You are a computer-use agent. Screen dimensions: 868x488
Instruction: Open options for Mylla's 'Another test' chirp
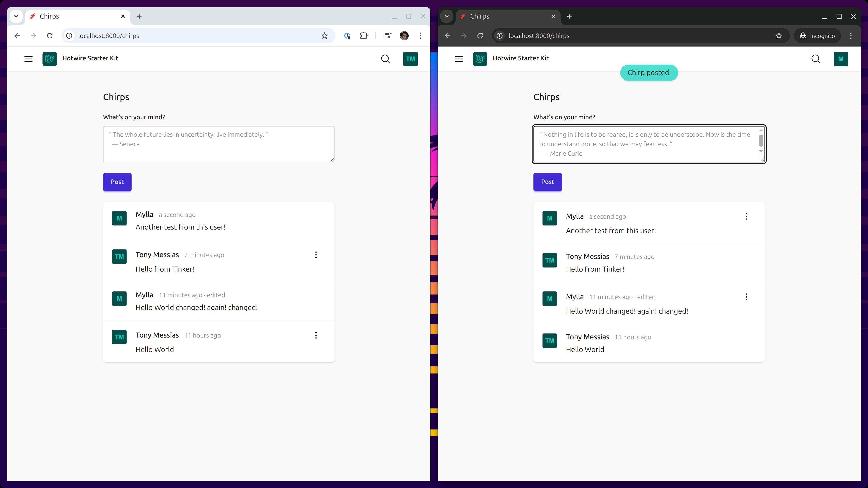tap(746, 217)
